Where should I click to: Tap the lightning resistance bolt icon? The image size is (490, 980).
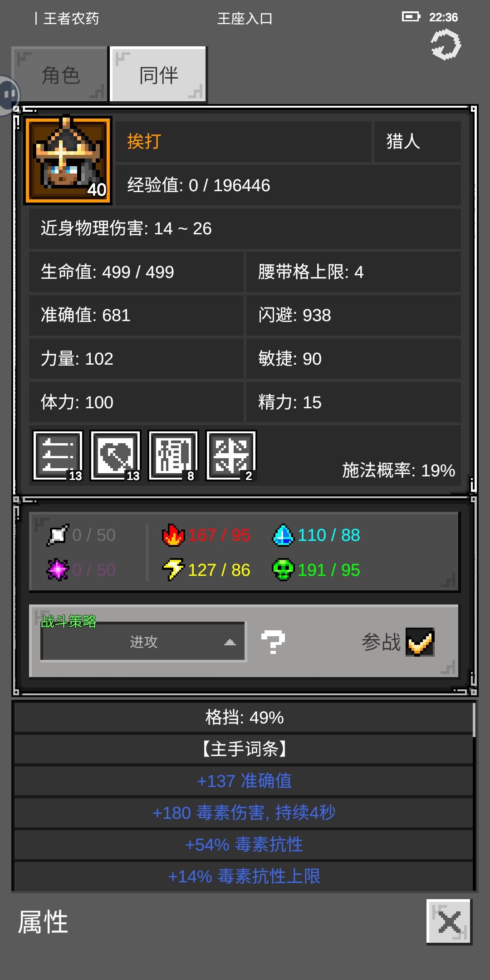point(173,570)
